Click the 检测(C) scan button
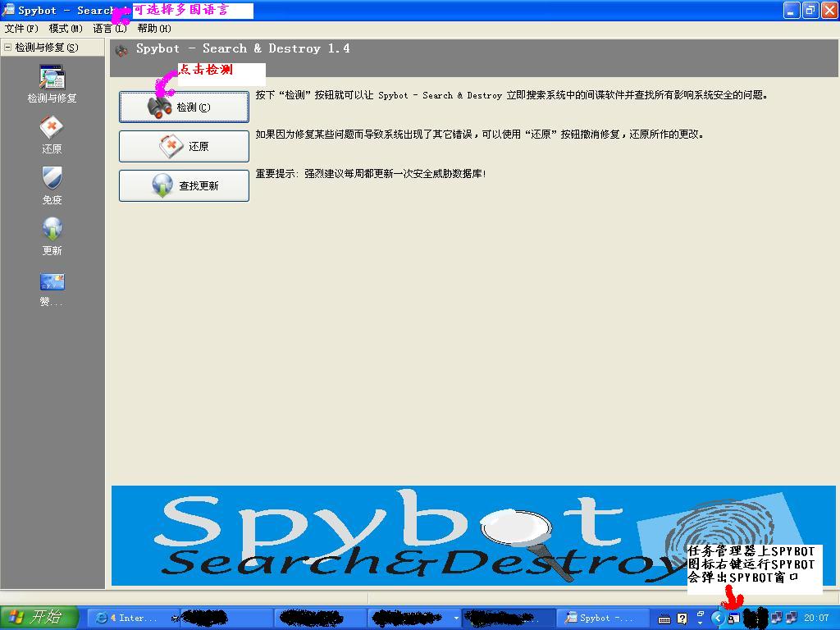840x630 pixels. [184, 107]
